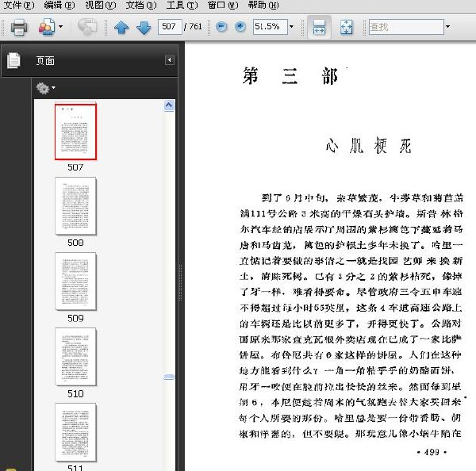476x471 pixels.
Task: Open the Find options dropdown arrow
Action: point(447,27)
